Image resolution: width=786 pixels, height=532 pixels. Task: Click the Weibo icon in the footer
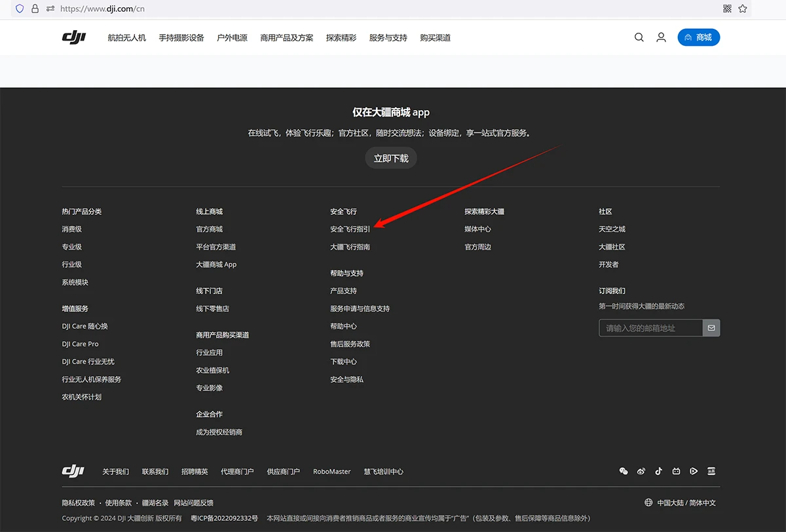[x=641, y=471]
